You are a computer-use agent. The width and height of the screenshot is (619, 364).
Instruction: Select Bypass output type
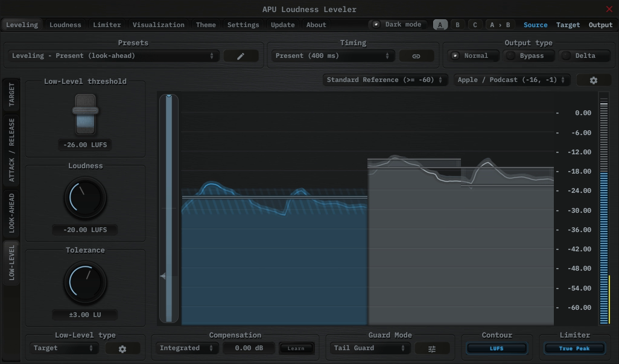[x=525, y=56]
